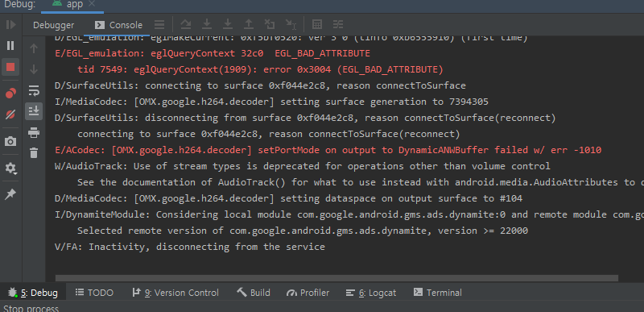Click the 'Stop process' status bar text

[31, 308]
